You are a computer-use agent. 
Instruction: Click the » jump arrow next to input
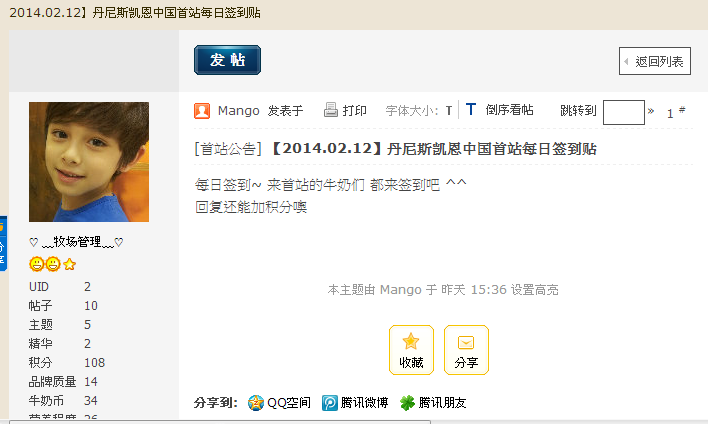(x=651, y=111)
